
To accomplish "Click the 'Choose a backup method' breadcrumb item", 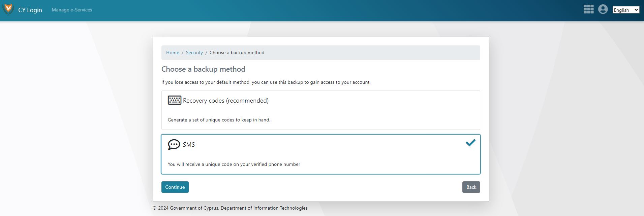I will click(x=237, y=53).
